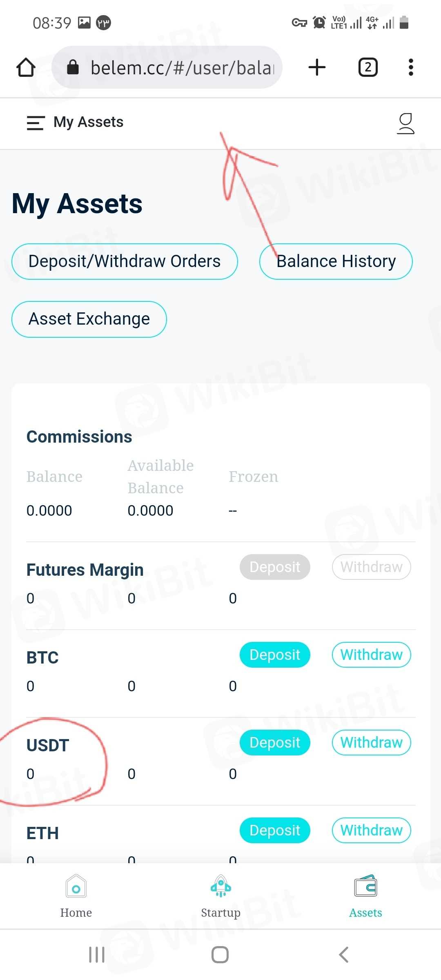The height and width of the screenshot is (980, 441).
Task: Open Deposit/Withdraw Orders
Action: [x=125, y=262]
